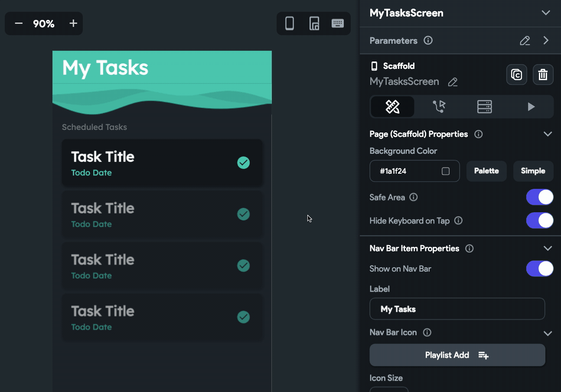Select the tablet device preview icon

[x=314, y=23]
